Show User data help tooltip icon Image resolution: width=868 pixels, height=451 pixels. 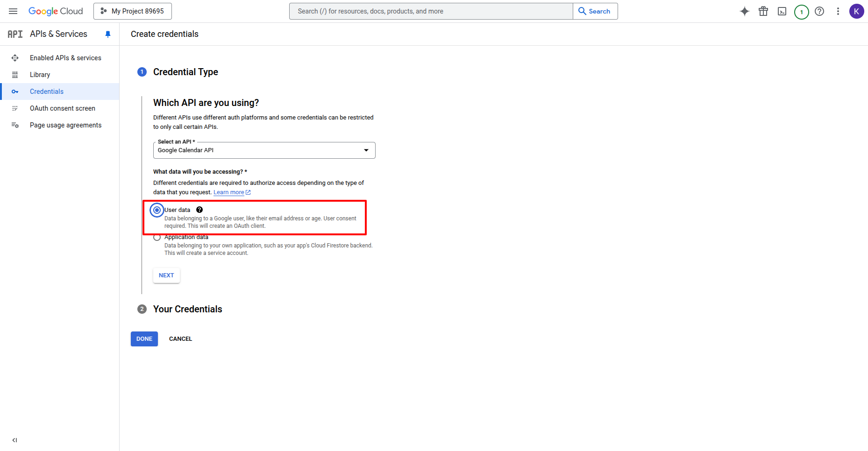pyautogui.click(x=199, y=210)
